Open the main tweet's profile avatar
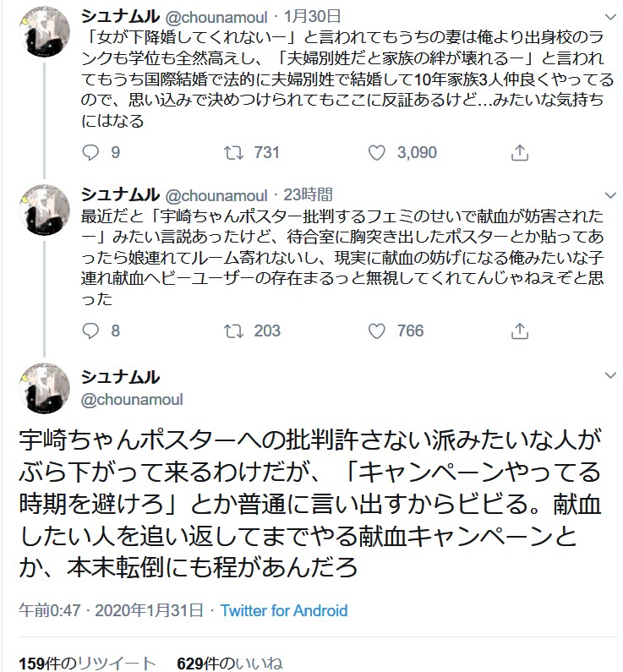 coord(42,389)
